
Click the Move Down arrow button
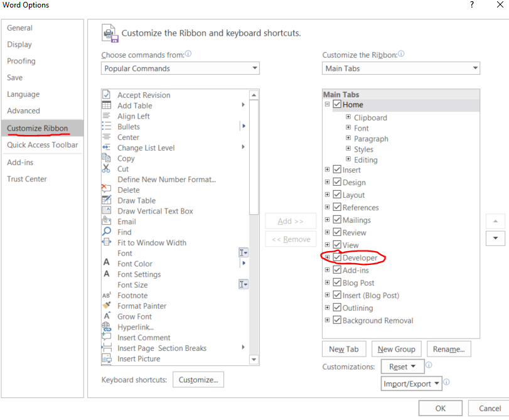(x=495, y=239)
